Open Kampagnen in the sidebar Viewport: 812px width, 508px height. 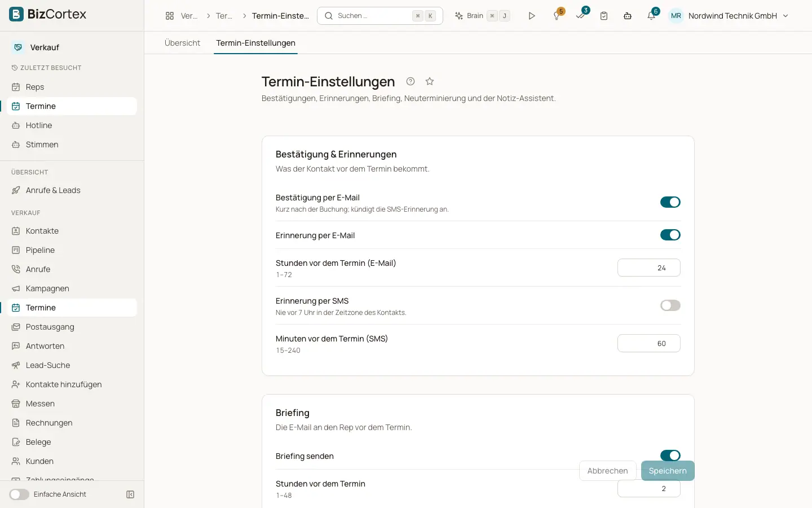(x=72, y=288)
